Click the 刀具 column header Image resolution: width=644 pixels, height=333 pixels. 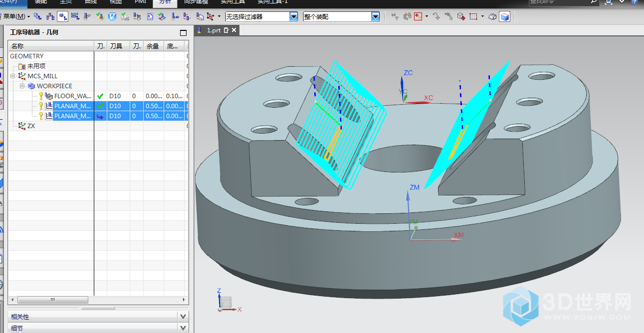pyautogui.click(x=118, y=46)
